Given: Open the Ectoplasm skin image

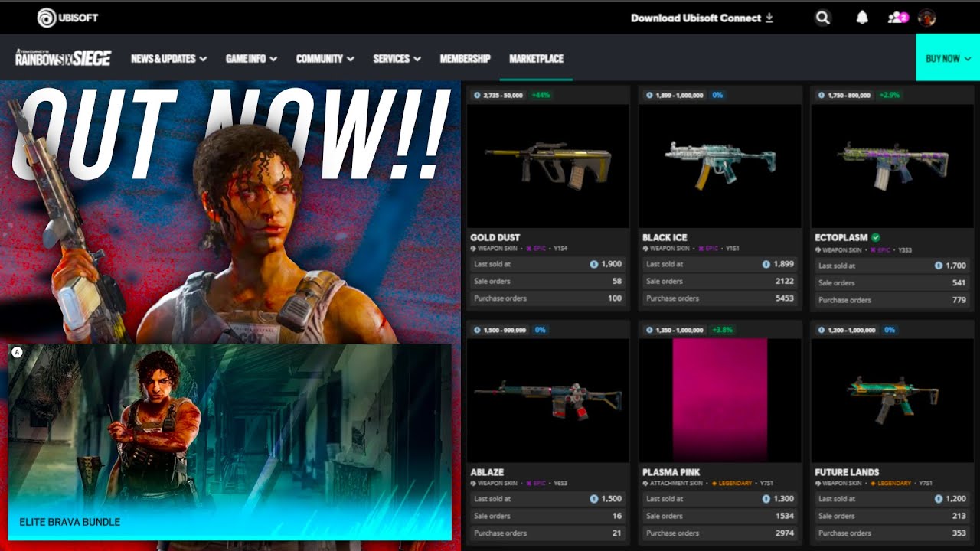Looking at the screenshot, I should 892,165.
